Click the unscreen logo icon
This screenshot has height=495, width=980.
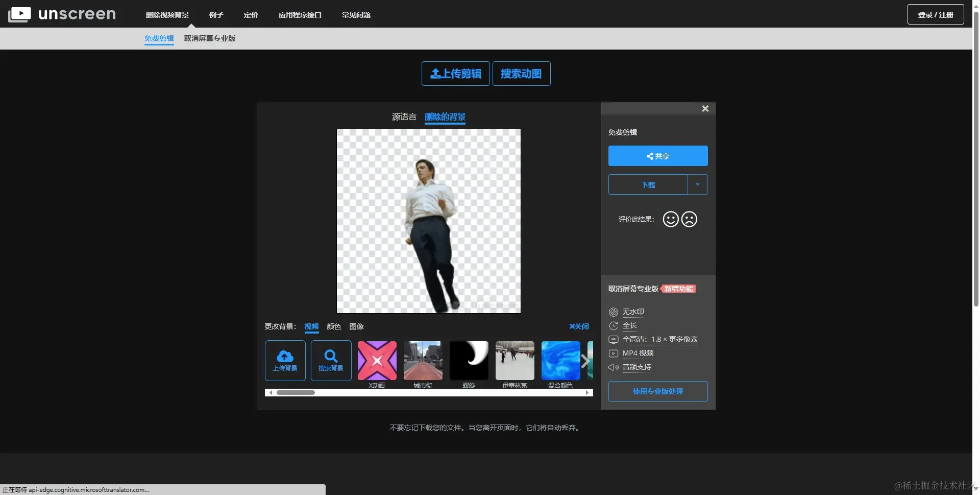19,14
